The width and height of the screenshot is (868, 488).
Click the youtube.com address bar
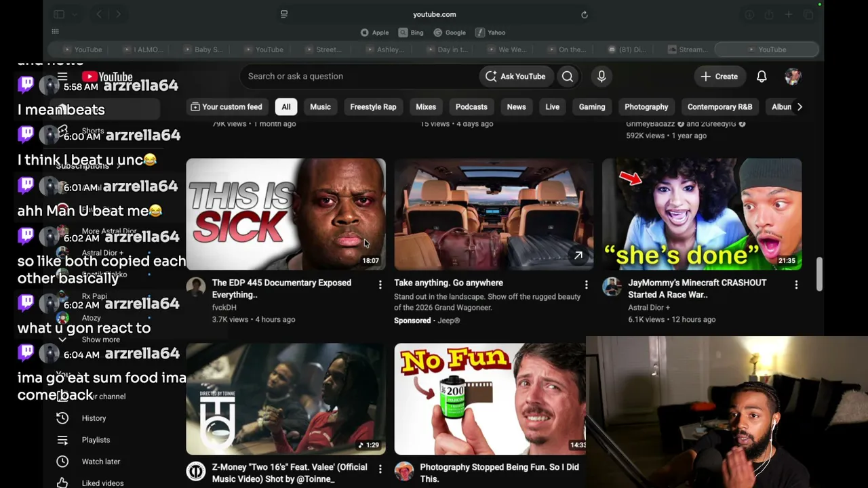pyautogui.click(x=434, y=14)
